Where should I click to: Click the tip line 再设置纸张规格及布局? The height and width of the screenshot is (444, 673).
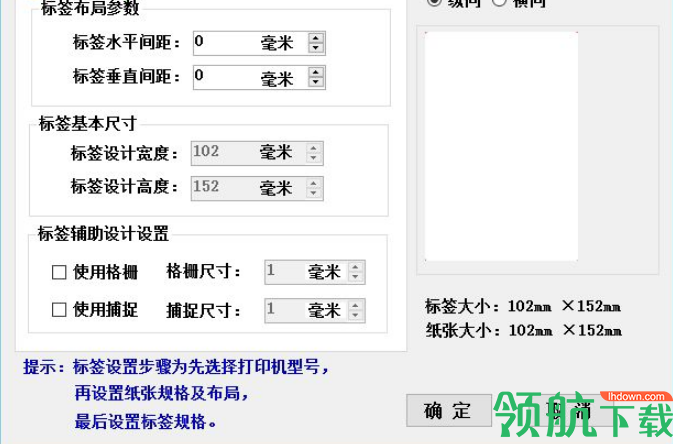coord(161,393)
